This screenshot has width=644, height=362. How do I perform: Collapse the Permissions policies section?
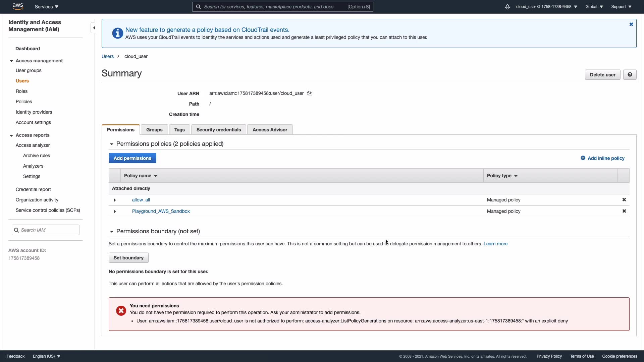112,144
